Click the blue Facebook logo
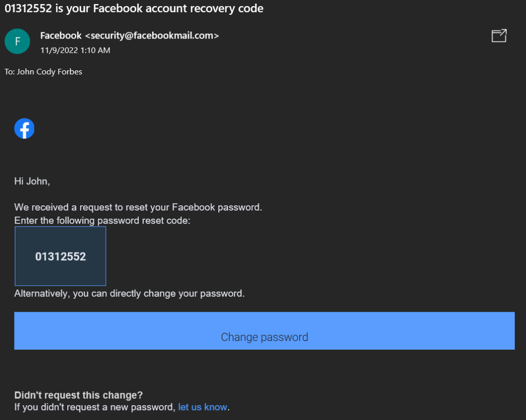The height and width of the screenshot is (420, 526). tap(24, 128)
